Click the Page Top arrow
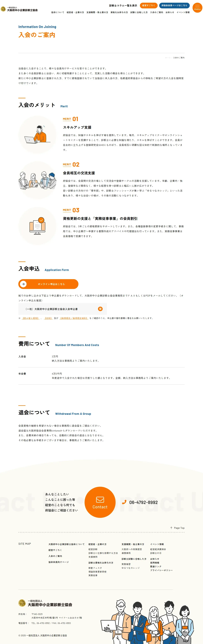This screenshot has height=644, width=203. (x=171, y=528)
